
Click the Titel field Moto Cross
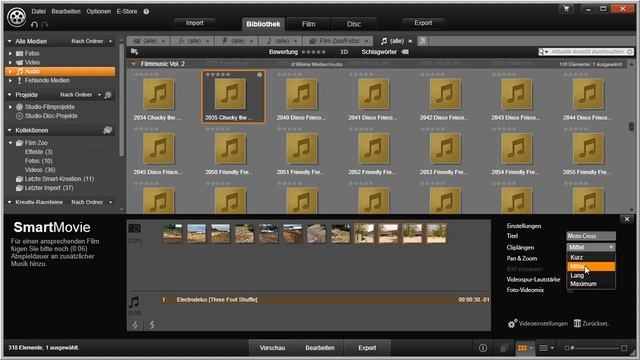click(x=591, y=236)
